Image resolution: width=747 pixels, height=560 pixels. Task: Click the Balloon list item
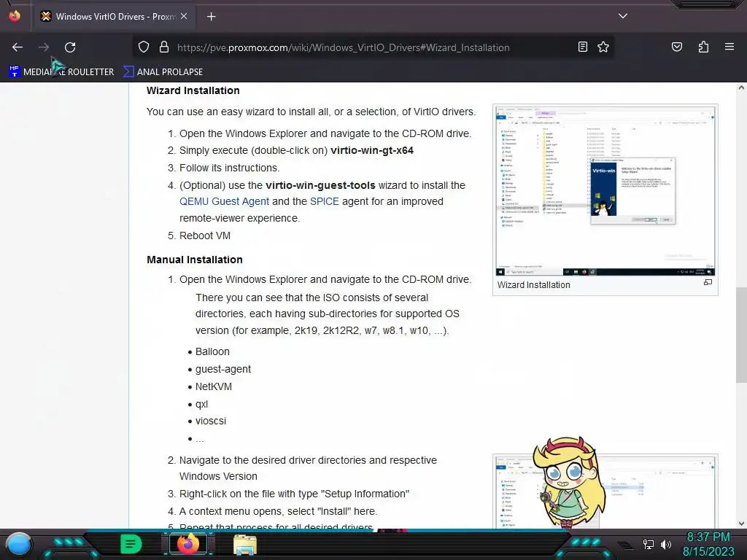[x=212, y=351]
